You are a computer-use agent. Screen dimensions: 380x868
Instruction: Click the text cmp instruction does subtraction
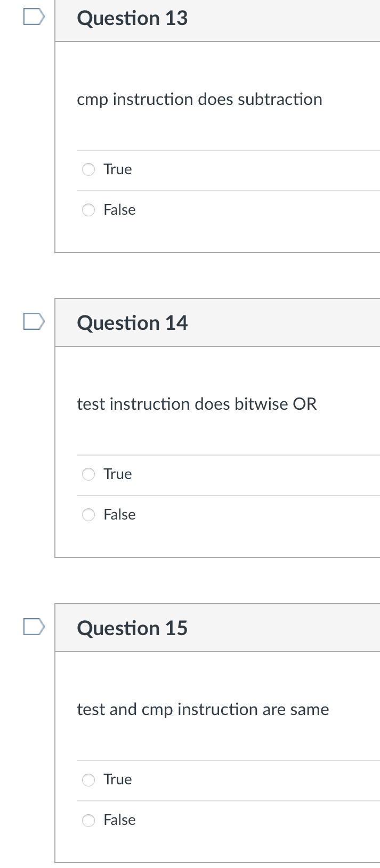(x=200, y=99)
